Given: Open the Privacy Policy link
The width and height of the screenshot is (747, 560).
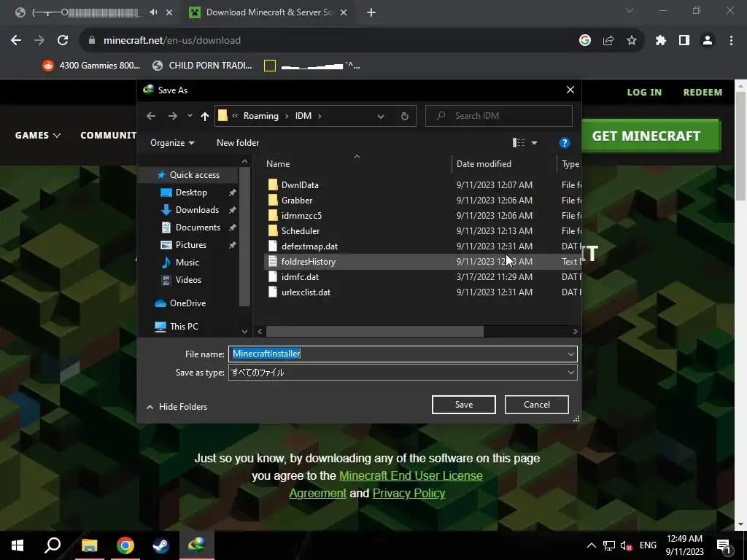Looking at the screenshot, I should (409, 494).
